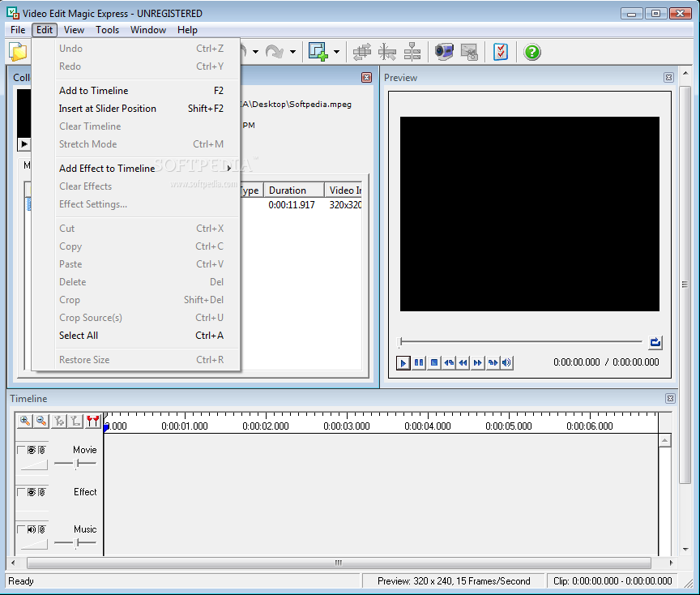Click the Video Info column header
Image resolution: width=700 pixels, height=595 pixels.
(x=344, y=190)
